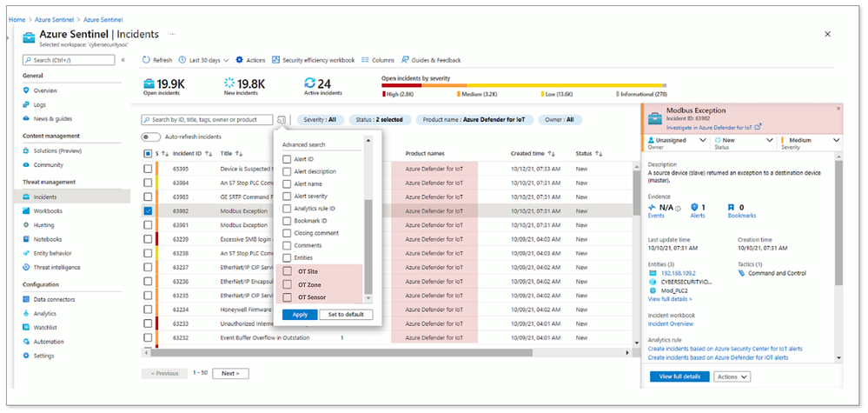Click the advanced search filter icon
This screenshot has height=413, width=868.
point(282,120)
